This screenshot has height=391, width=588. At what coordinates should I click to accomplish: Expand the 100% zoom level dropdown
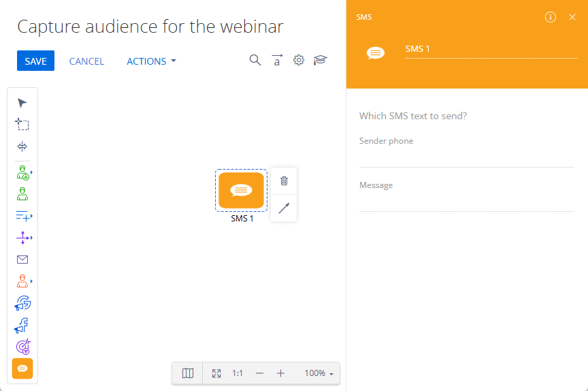coord(319,373)
